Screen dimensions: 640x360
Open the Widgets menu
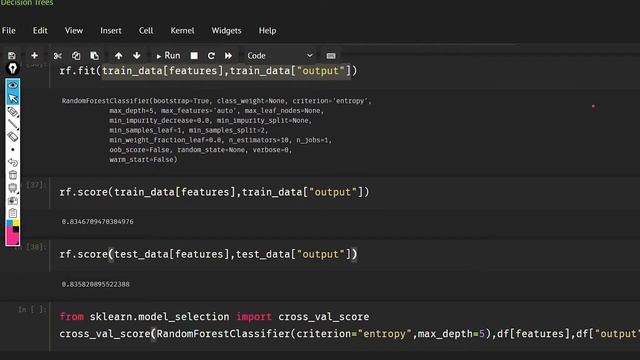click(x=226, y=31)
